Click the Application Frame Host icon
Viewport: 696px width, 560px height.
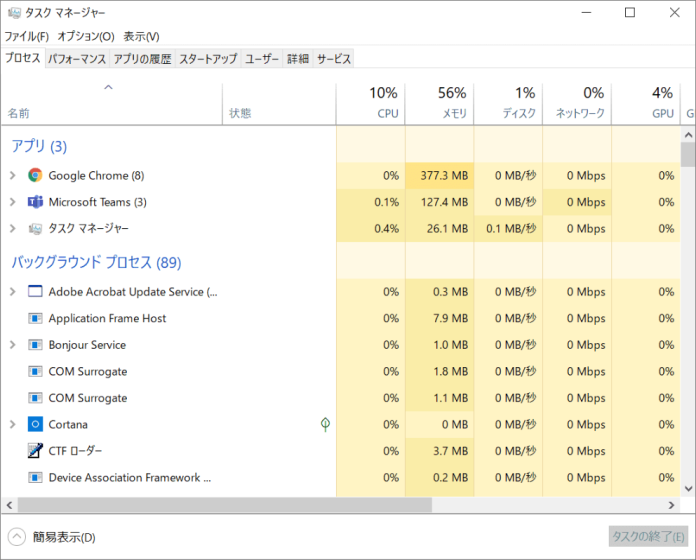click(36, 318)
